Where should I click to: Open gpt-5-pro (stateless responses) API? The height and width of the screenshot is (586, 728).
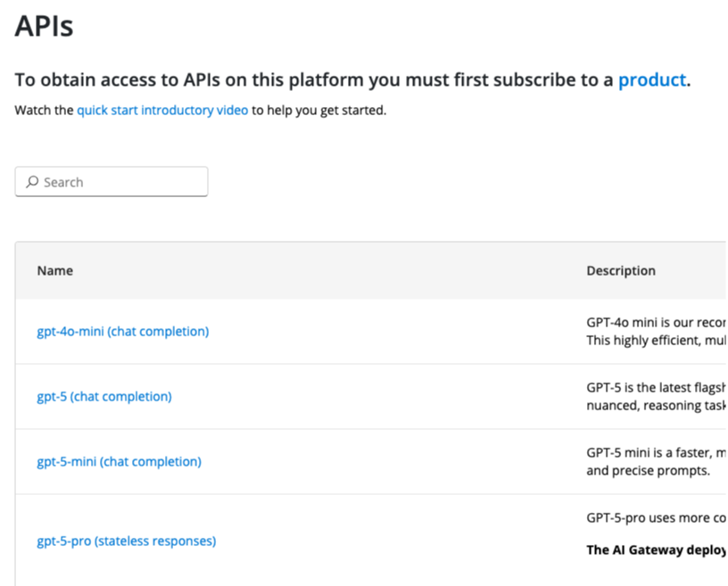tap(126, 541)
